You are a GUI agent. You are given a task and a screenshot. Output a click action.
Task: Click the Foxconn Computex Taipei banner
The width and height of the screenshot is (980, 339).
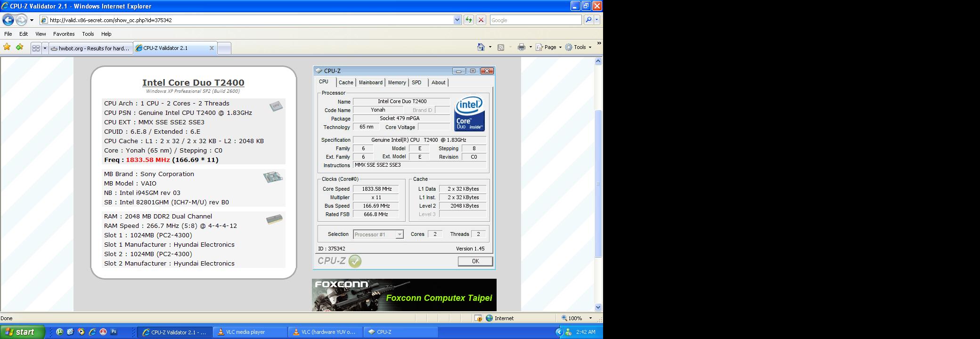click(404, 295)
